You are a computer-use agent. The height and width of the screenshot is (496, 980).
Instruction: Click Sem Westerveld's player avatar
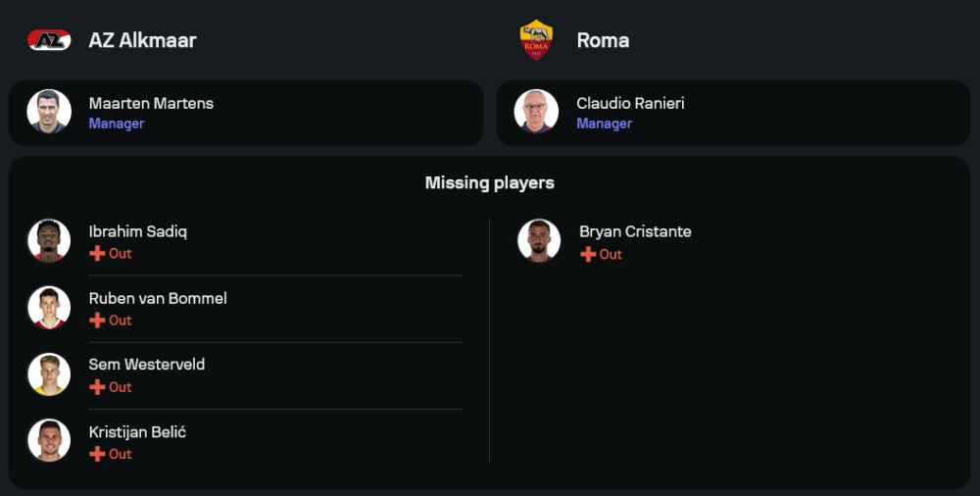point(49,374)
